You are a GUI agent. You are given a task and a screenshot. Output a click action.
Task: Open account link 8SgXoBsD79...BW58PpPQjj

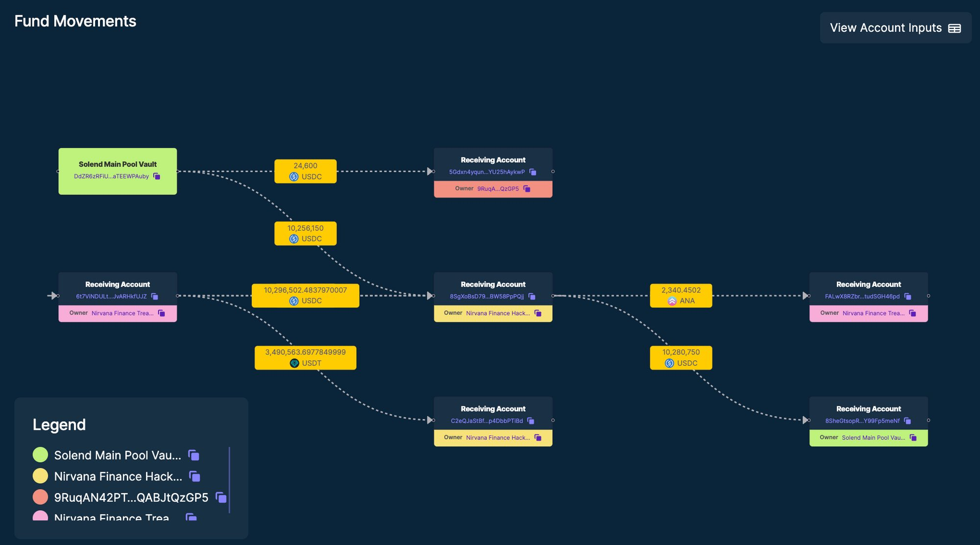click(487, 297)
